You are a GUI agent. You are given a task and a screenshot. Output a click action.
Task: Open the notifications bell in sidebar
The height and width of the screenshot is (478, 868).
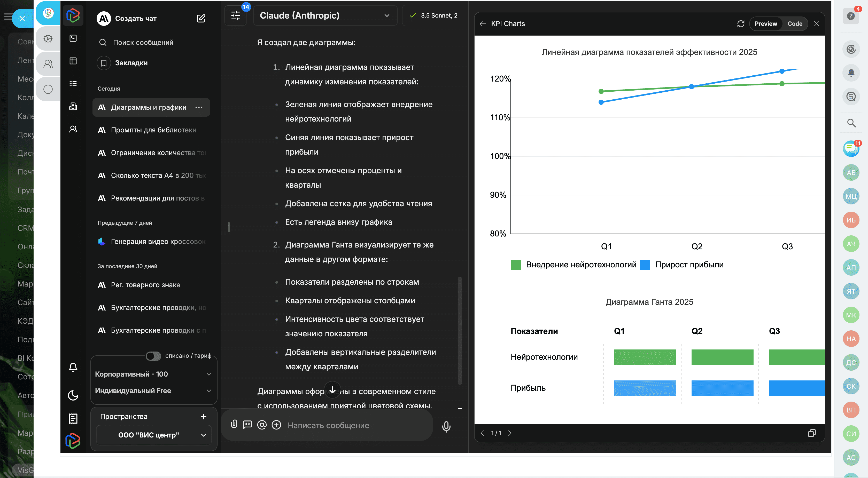[x=73, y=367]
